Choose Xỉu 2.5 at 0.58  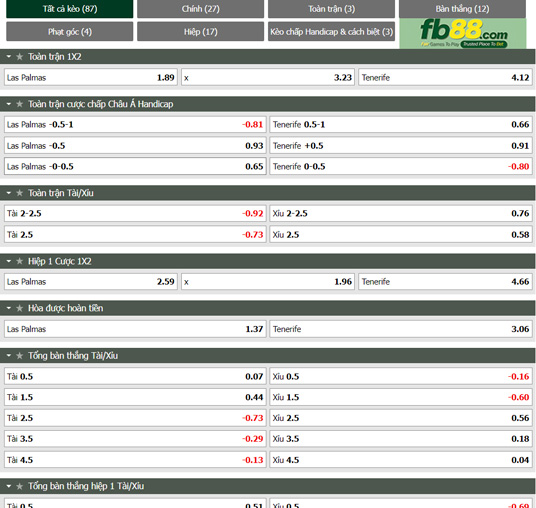[x=401, y=235]
